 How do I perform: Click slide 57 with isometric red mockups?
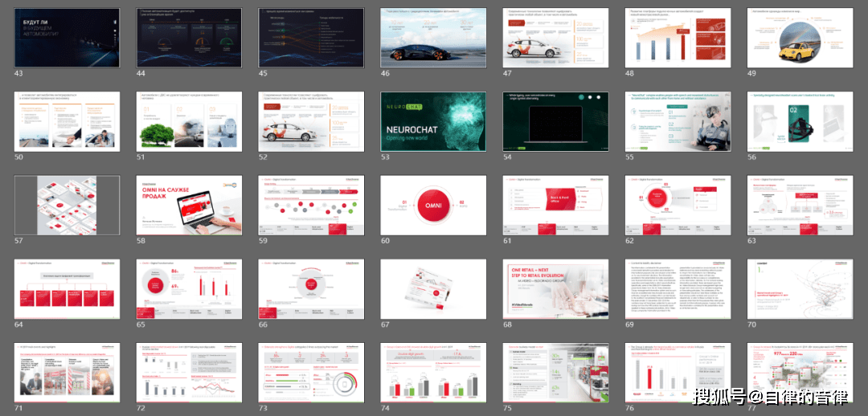[x=68, y=206]
